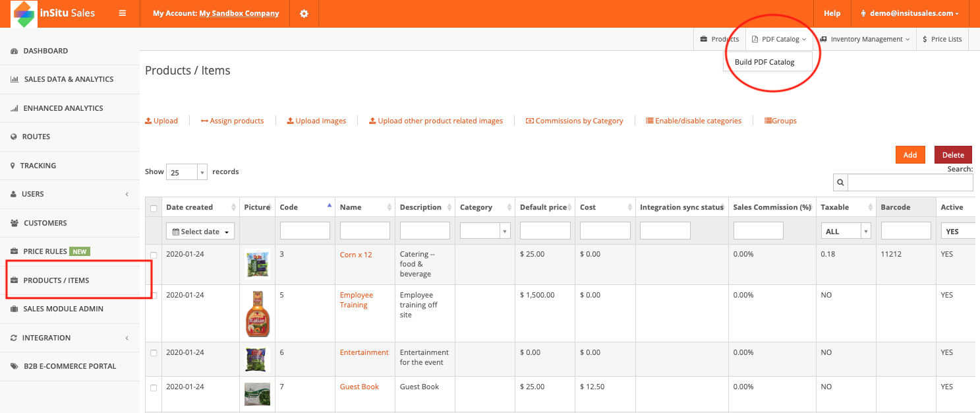
Task: Click the hamburger menu icon
Action: coord(123,13)
